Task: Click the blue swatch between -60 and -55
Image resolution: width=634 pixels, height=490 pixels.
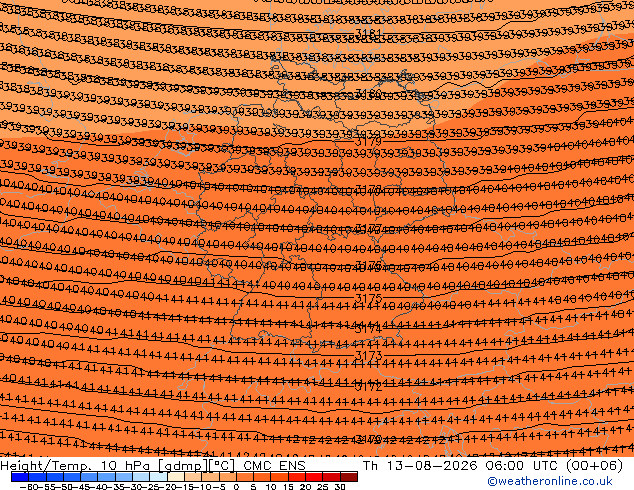Action: pos(37,477)
